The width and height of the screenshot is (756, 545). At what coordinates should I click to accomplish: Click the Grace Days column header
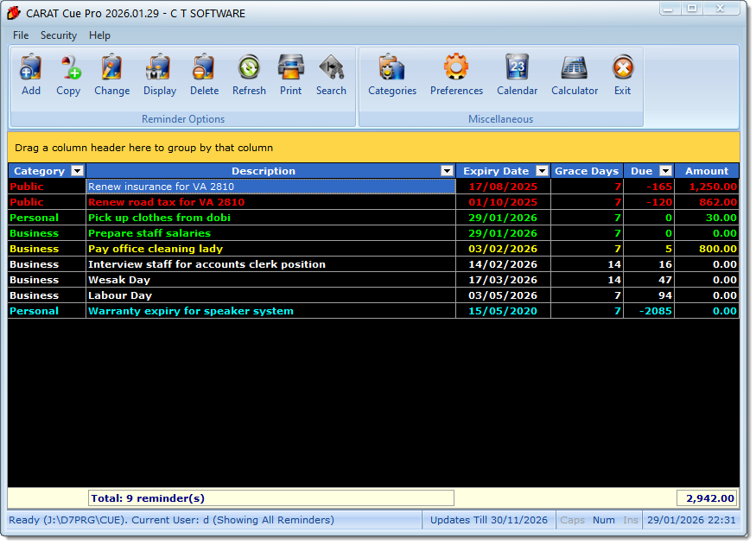(x=586, y=171)
